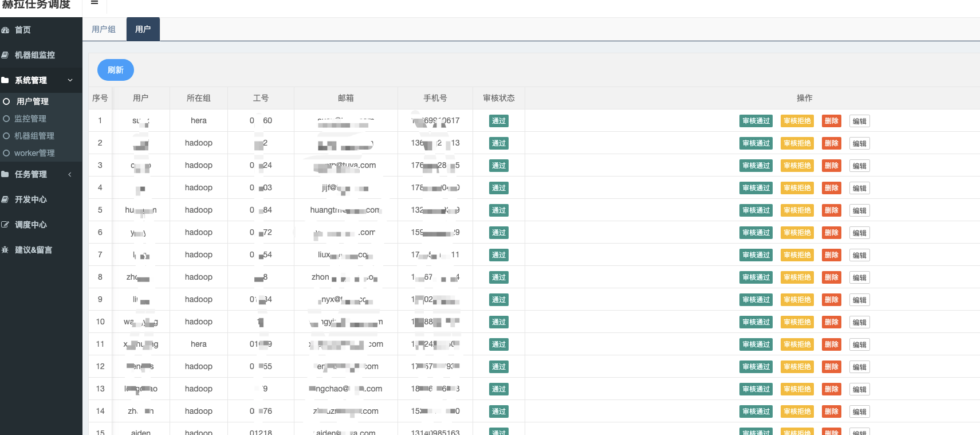The width and height of the screenshot is (980, 435).
Task: Collapse the 系统管理 menu chevron
Action: click(x=70, y=80)
